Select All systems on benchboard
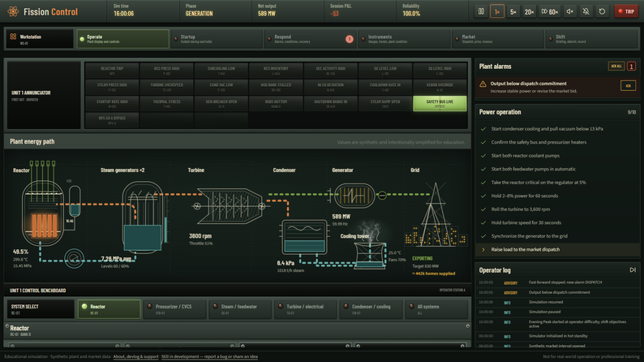This screenshot has width=644, height=362. click(436, 309)
